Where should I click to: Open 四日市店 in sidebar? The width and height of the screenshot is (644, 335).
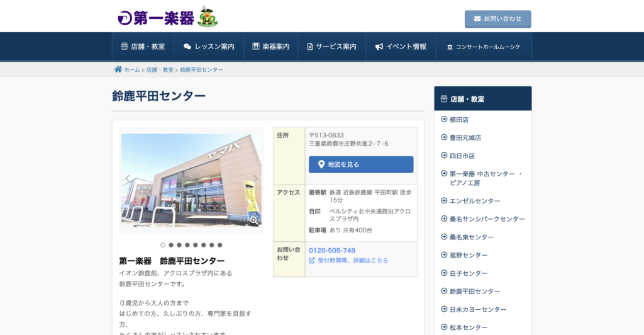(x=462, y=156)
